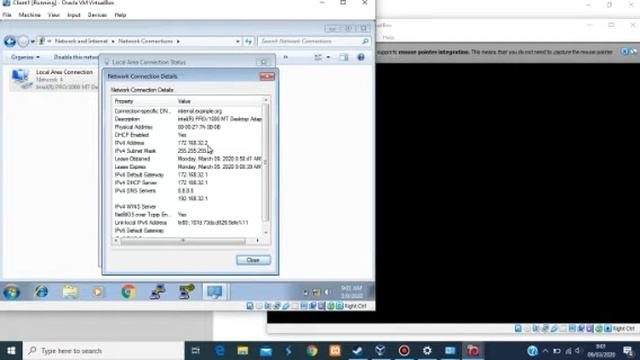Screen dimensions: 640x360
Task: Open the recent pages dropdown arrow
Action: [x=32, y=42]
